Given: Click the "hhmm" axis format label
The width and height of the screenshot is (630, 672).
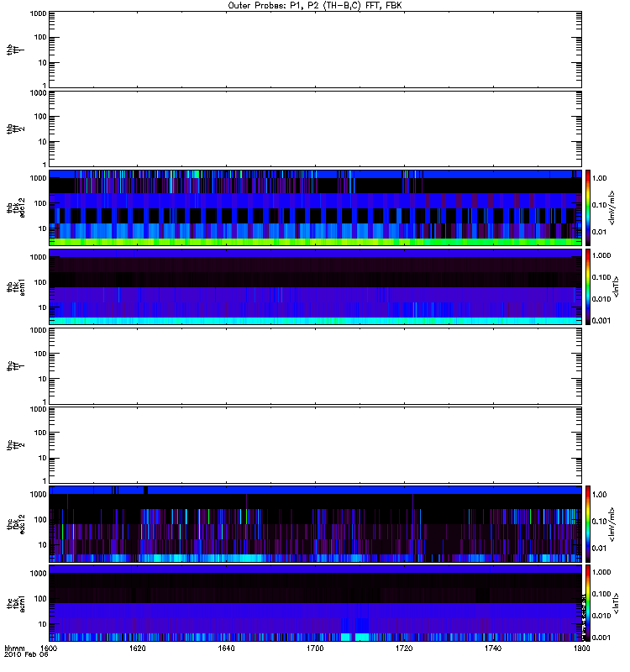Looking at the screenshot, I should (x=14, y=648).
